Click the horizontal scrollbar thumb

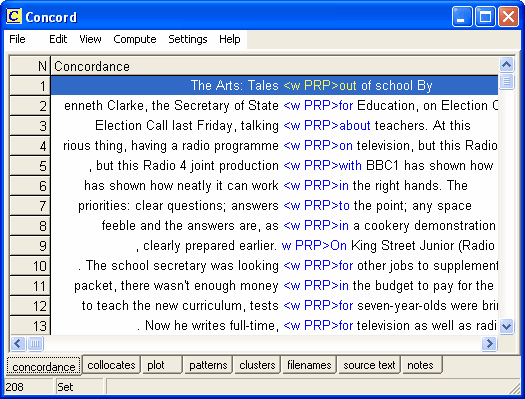35,343
